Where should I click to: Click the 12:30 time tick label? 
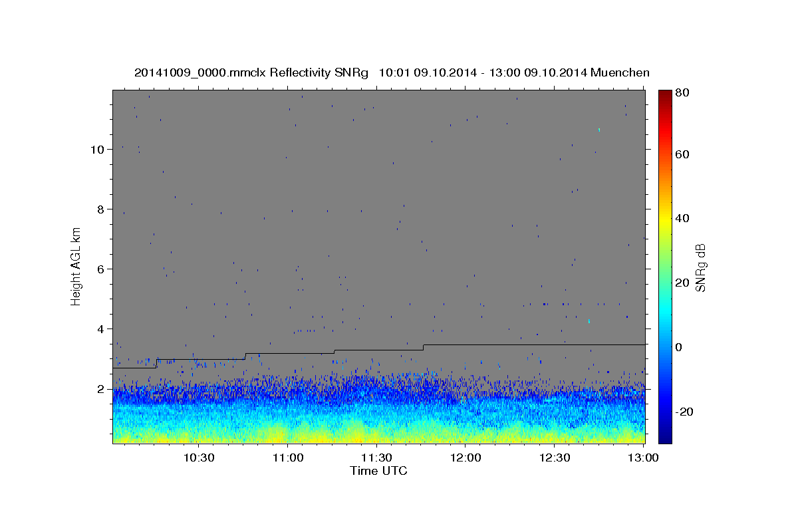pos(555,458)
